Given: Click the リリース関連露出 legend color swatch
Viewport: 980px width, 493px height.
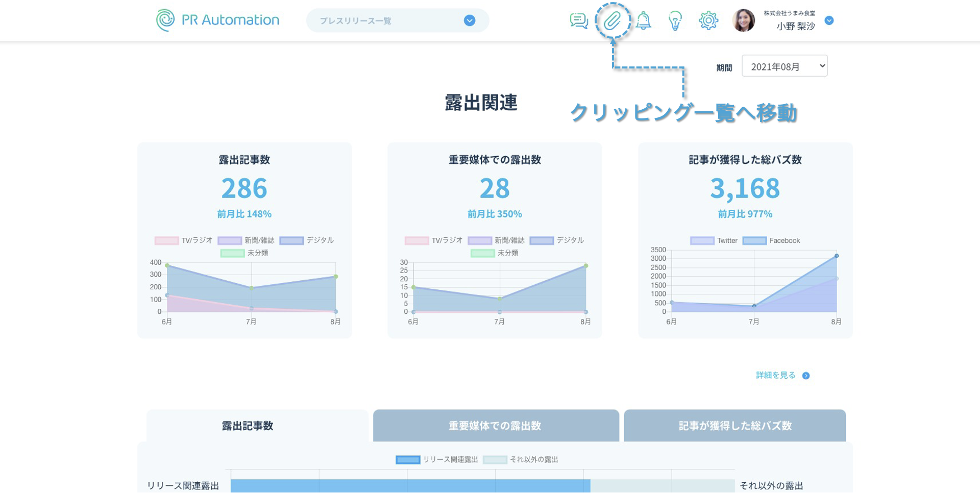Looking at the screenshot, I should click(408, 460).
